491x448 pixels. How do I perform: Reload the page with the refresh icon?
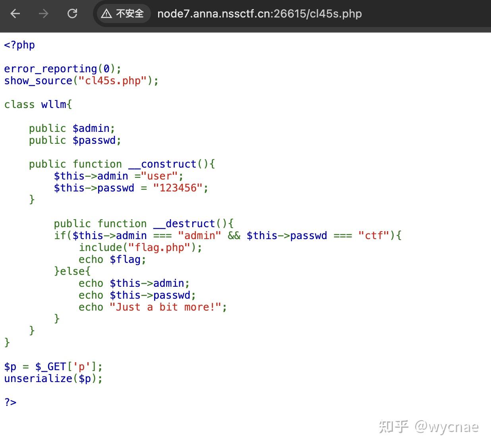pos(72,14)
